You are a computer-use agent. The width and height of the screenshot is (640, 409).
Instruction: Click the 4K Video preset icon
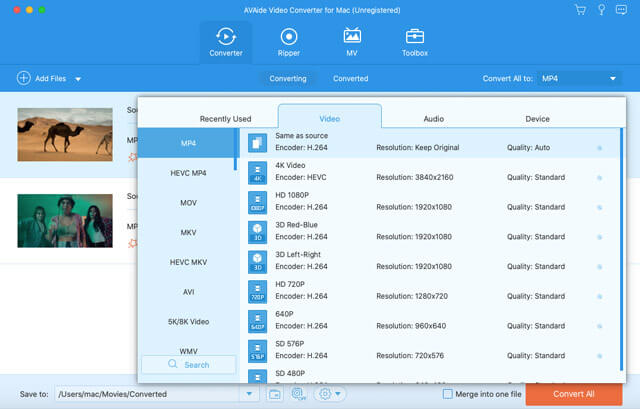[x=257, y=173]
